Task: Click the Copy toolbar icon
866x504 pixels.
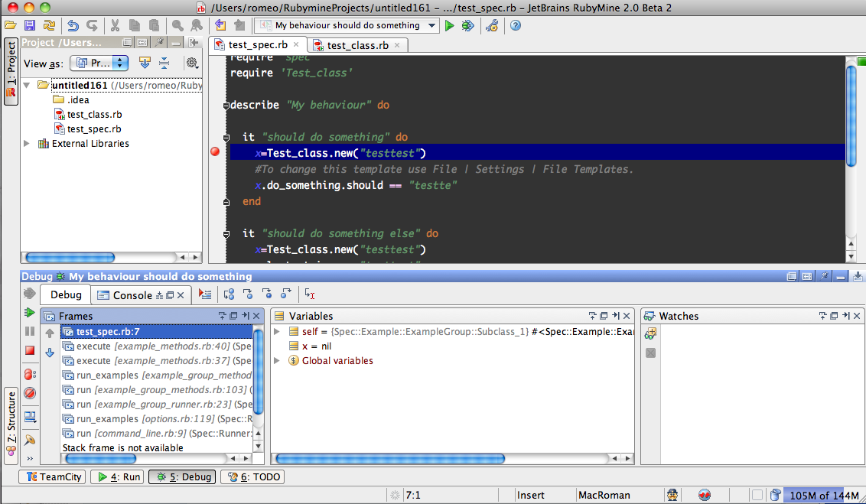Action: (134, 25)
